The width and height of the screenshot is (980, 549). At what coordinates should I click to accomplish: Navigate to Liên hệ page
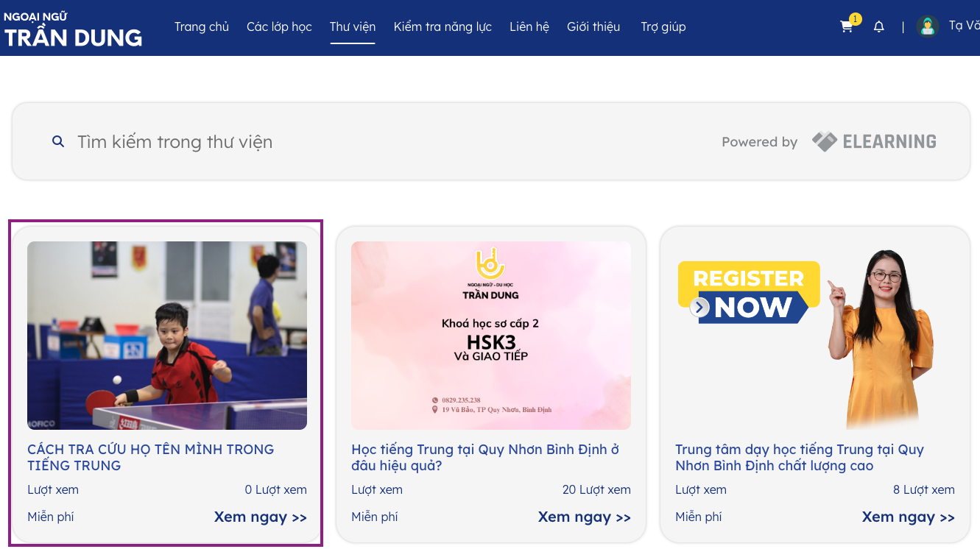(x=529, y=27)
